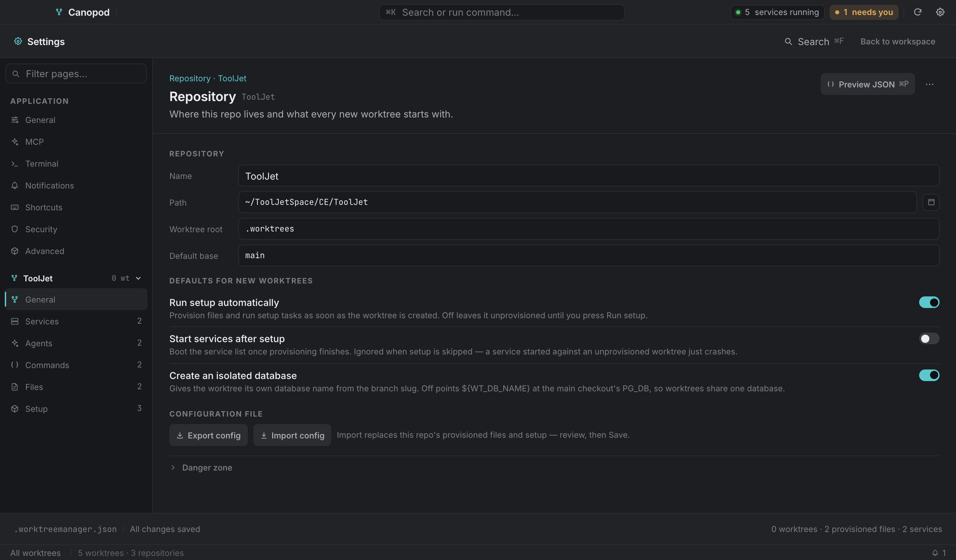Click the 5 services running indicator

(777, 12)
